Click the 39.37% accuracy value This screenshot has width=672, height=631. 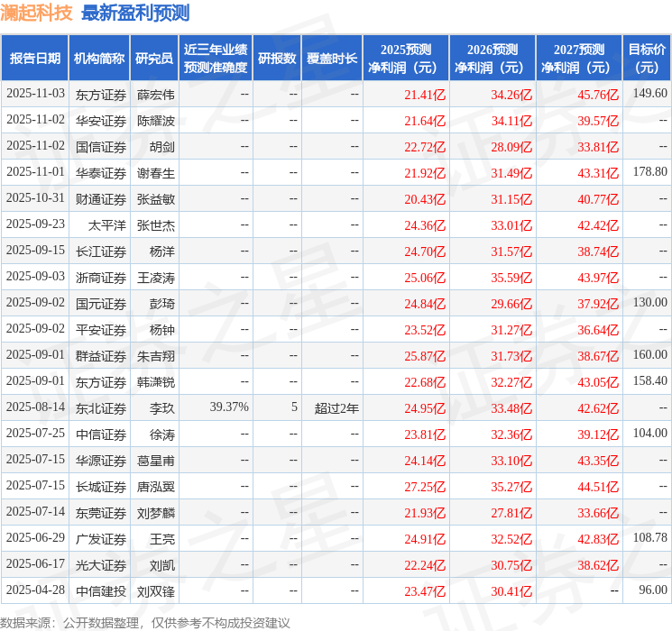point(229,407)
